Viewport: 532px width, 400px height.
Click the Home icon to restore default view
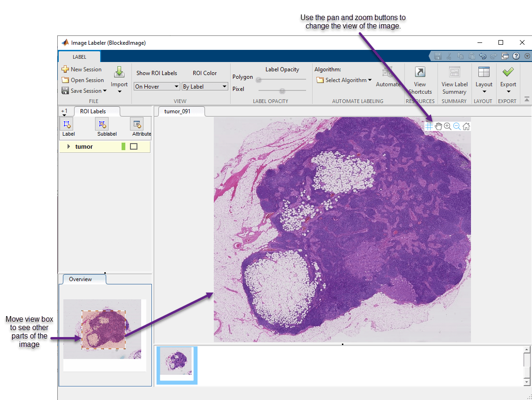point(466,126)
